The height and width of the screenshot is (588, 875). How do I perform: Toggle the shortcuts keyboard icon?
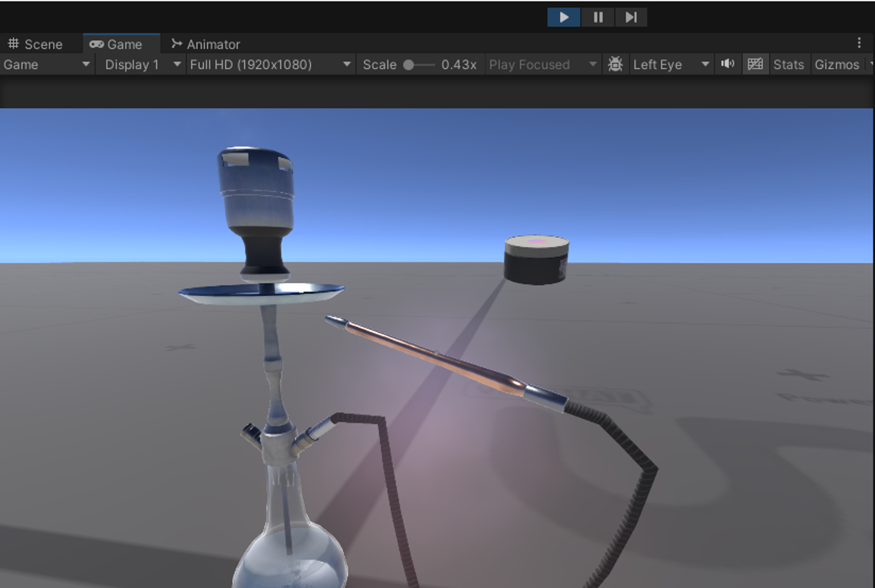tap(755, 65)
